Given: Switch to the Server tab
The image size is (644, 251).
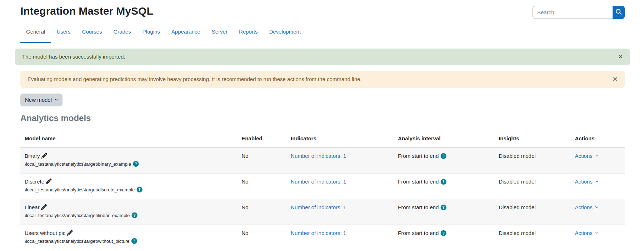Looking at the screenshot, I should point(220,32).
